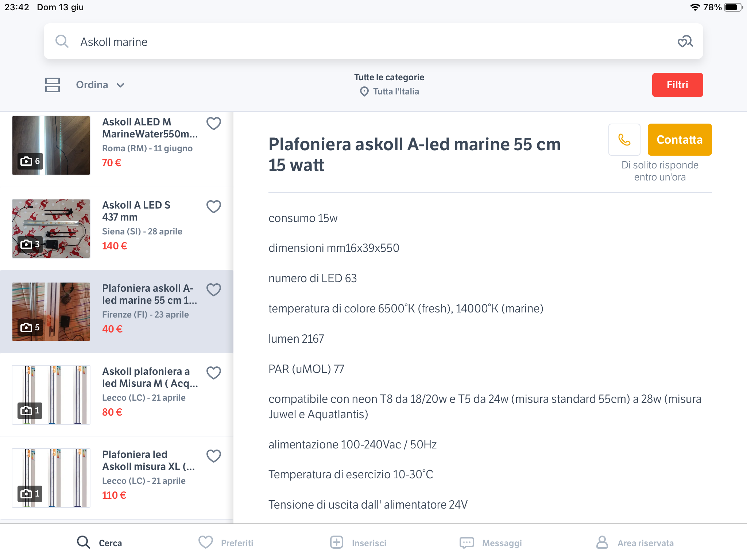Open the Tutte le categorie selector

(x=389, y=77)
